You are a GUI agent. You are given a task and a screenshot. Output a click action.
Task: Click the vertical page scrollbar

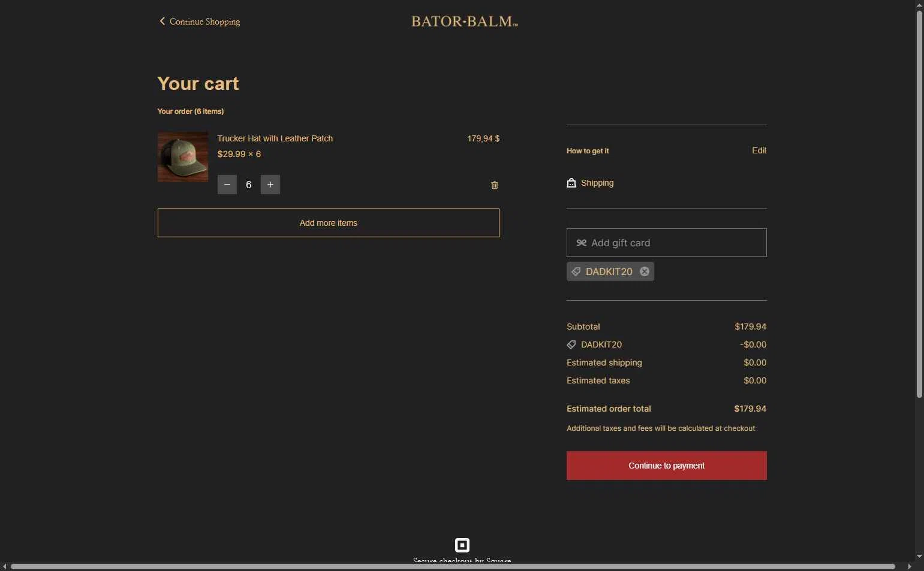[919, 204]
